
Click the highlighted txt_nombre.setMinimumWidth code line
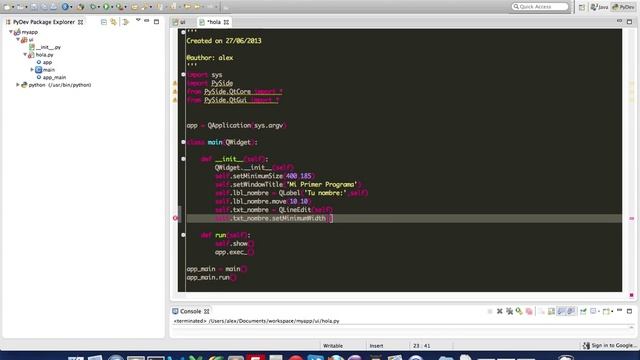click(404, 218)
